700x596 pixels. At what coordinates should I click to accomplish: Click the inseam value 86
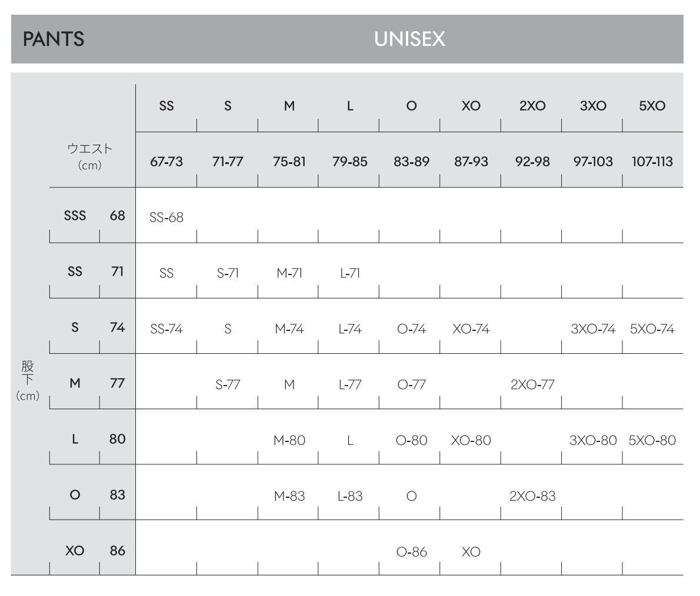[x=118, y=551]
